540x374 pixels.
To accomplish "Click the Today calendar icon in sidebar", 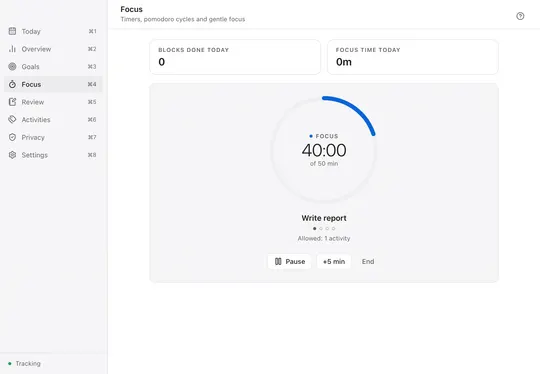I will [12, 31].
